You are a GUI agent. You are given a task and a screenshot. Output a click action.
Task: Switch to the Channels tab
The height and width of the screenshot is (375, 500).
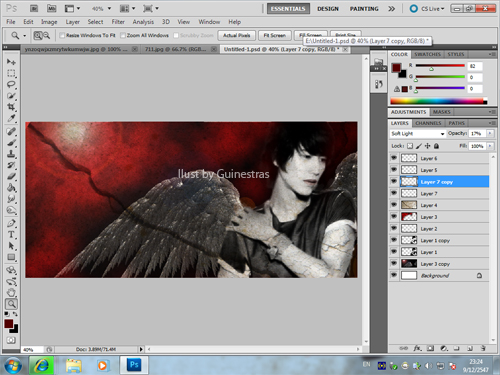point(428,123)
